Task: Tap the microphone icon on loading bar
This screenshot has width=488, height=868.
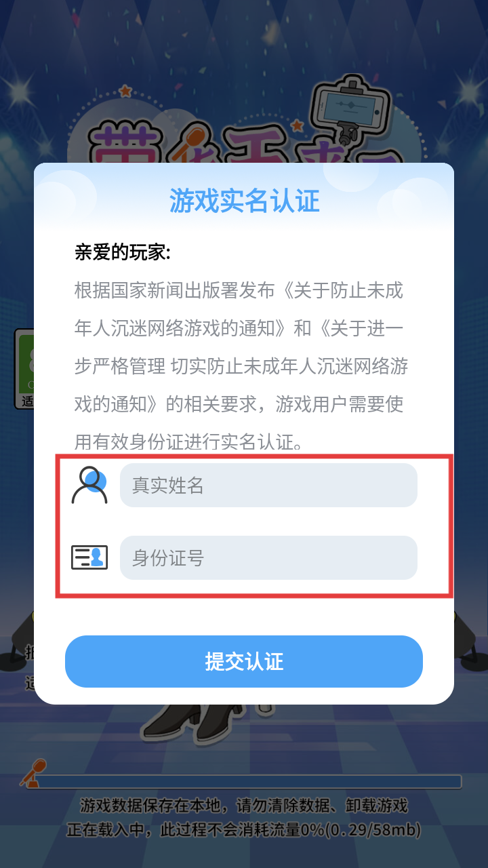Action: coord(33,773)
